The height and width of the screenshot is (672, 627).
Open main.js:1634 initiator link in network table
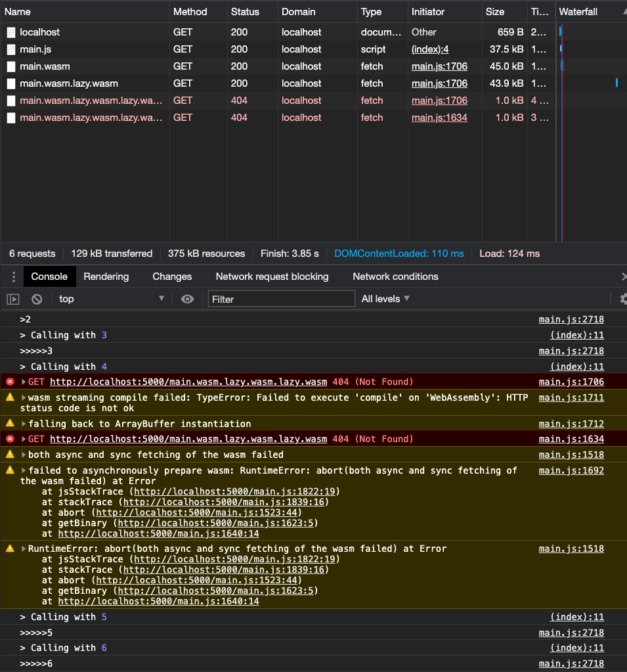pyautogui.click(x=439, y=118)
